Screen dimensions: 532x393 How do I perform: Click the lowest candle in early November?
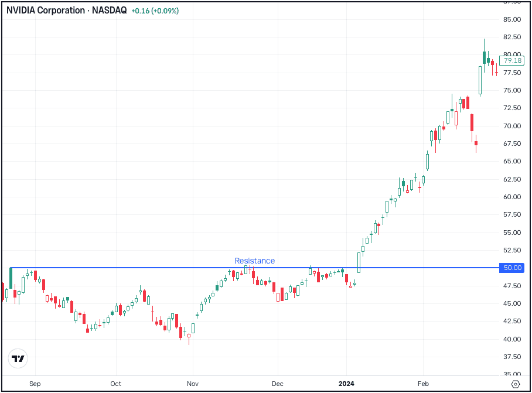pos(188,337)
